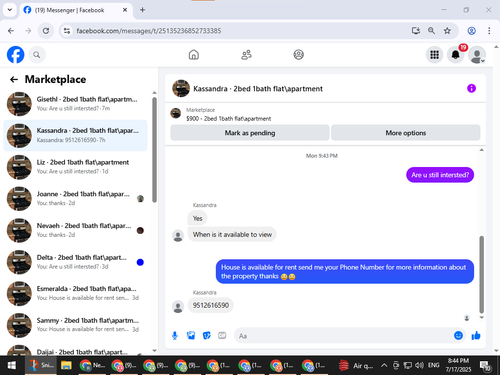This screenshot has width=500, height=375.
Task: Click the chat scrollbar thumb
Action: (x=481, y=274)
